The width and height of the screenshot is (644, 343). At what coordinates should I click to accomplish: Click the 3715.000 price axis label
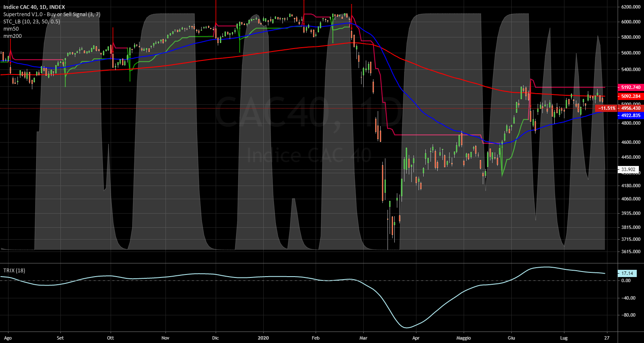coord(631,239)
